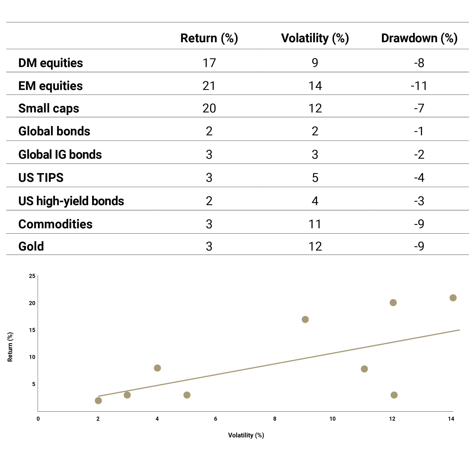Click the Volatility (%) column header

click(x=315, y=38)
